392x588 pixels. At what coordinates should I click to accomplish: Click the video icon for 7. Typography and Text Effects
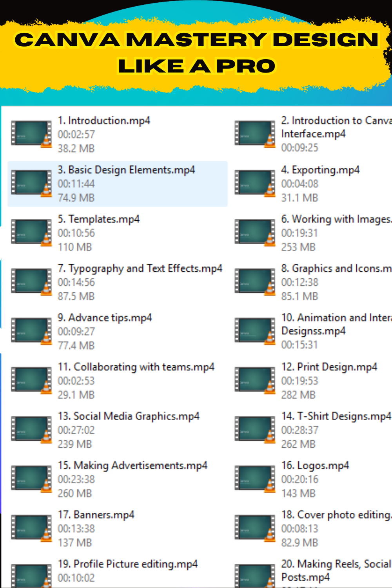[x=31, y=282]
